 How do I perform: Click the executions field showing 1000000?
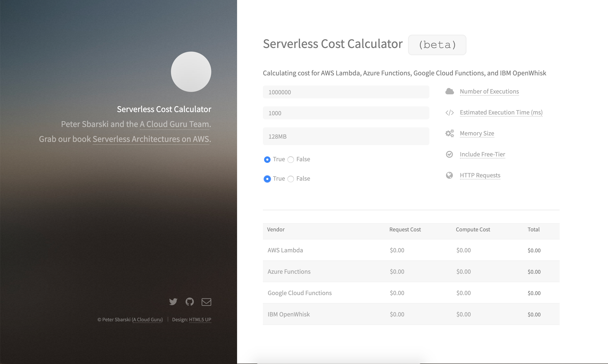point(346,92)
